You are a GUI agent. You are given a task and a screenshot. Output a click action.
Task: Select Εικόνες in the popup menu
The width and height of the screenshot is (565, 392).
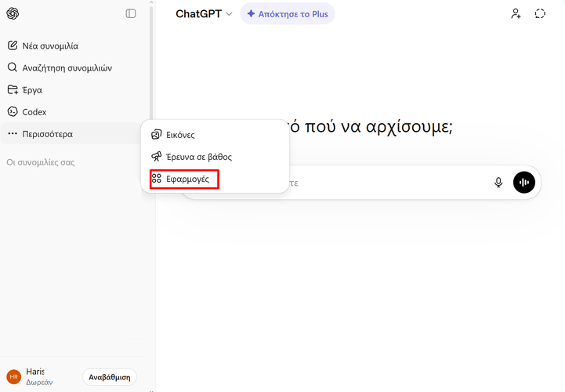coord(215,135)
